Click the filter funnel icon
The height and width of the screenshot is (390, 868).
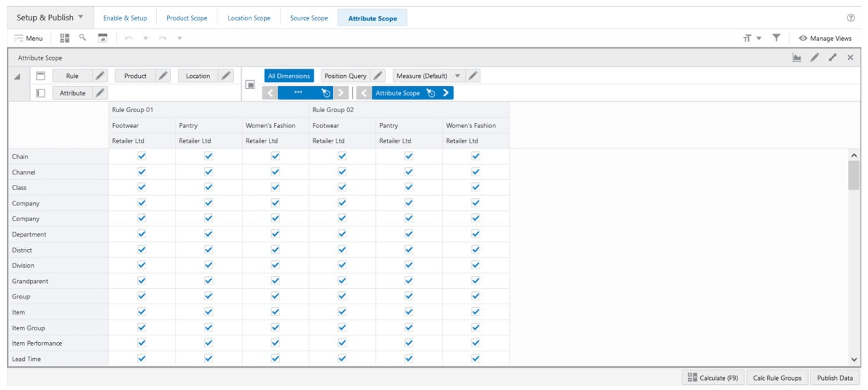tap(776, 37)
